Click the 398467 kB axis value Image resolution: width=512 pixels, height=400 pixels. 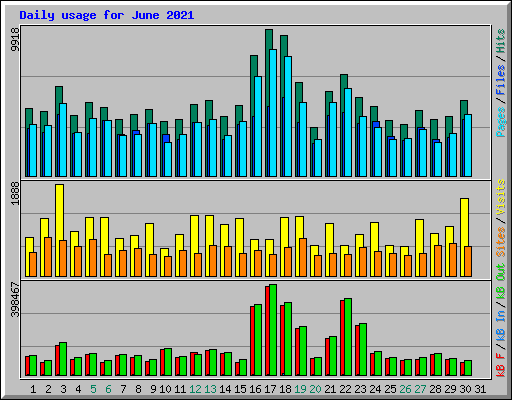[15, 299]
